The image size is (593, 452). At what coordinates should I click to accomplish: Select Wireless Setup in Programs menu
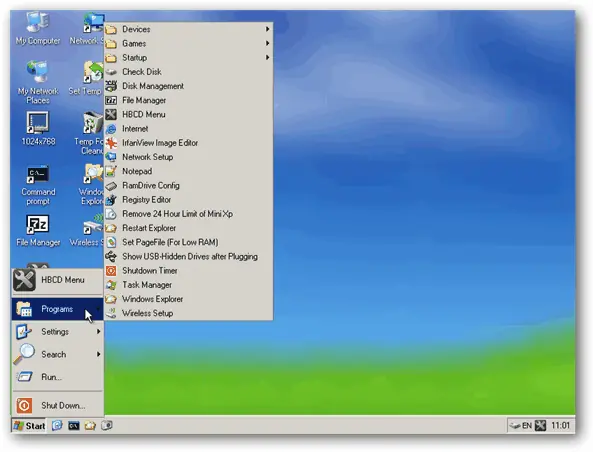pyautogui.click(x=188, y=313)
